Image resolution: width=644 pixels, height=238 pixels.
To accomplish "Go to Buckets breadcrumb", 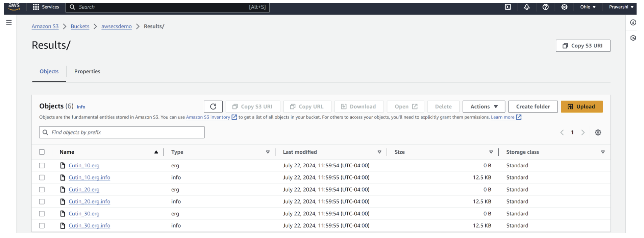I will (x=80, y=26).
